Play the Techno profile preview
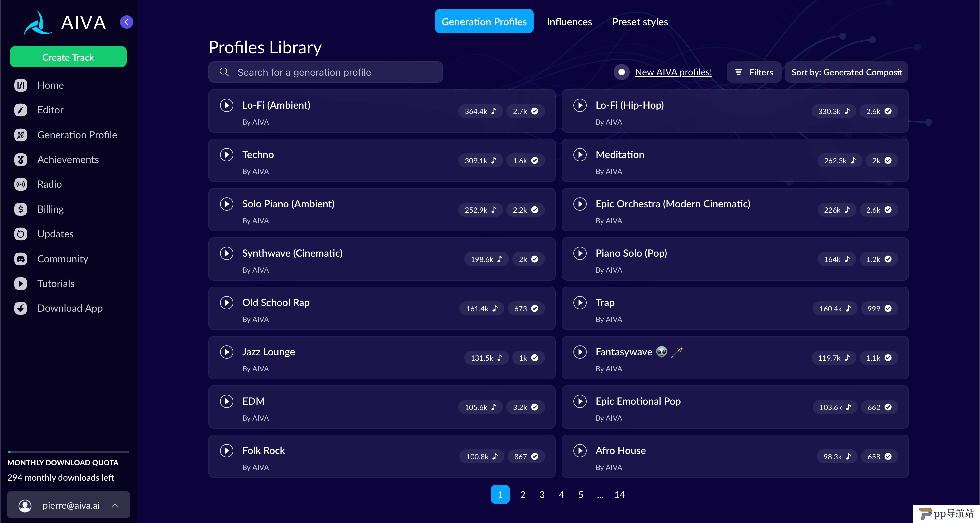The height and width of the screenshot is (523, 980). point(227,154)
